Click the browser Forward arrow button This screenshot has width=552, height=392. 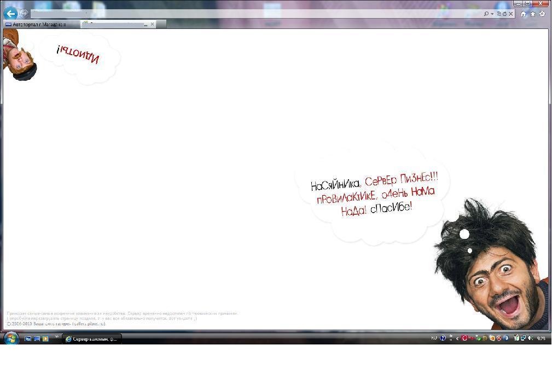[24, 14]
